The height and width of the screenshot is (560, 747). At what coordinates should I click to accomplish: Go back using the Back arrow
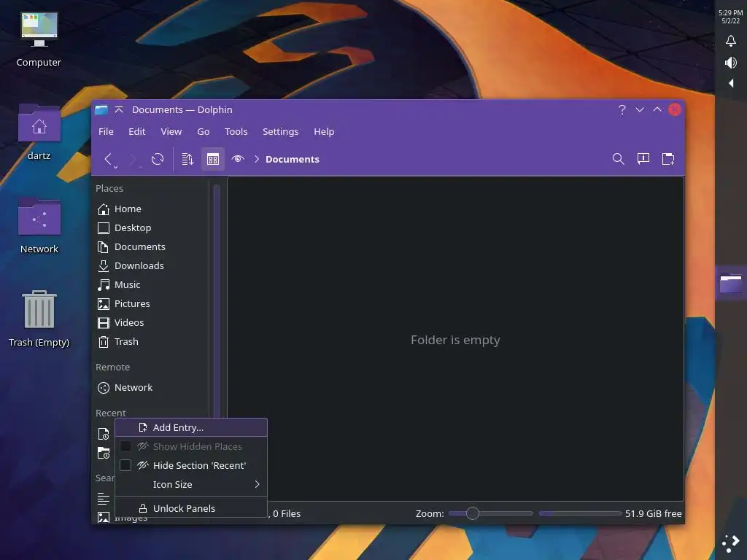pos(108,159)
